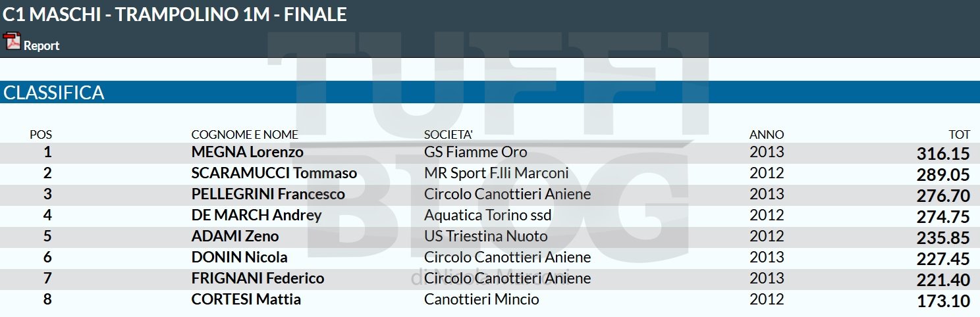
Task: Open DE MARCH Andrey's row
Action: [x=490, y=215]
